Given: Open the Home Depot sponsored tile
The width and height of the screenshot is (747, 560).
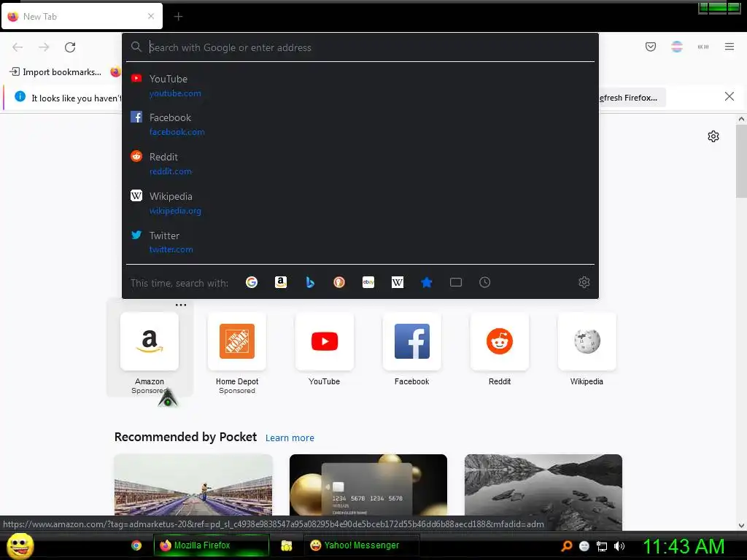Looking at the screenshot, I should tap(237, 341).
